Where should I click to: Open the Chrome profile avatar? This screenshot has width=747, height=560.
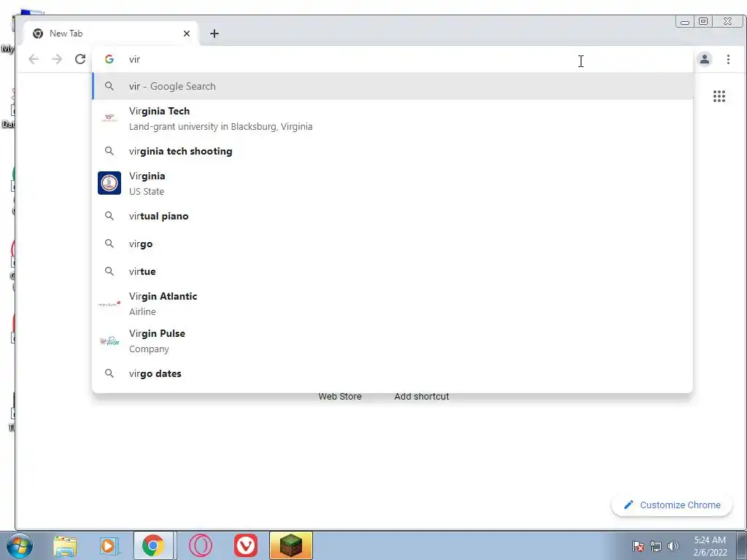pos(705,59)
